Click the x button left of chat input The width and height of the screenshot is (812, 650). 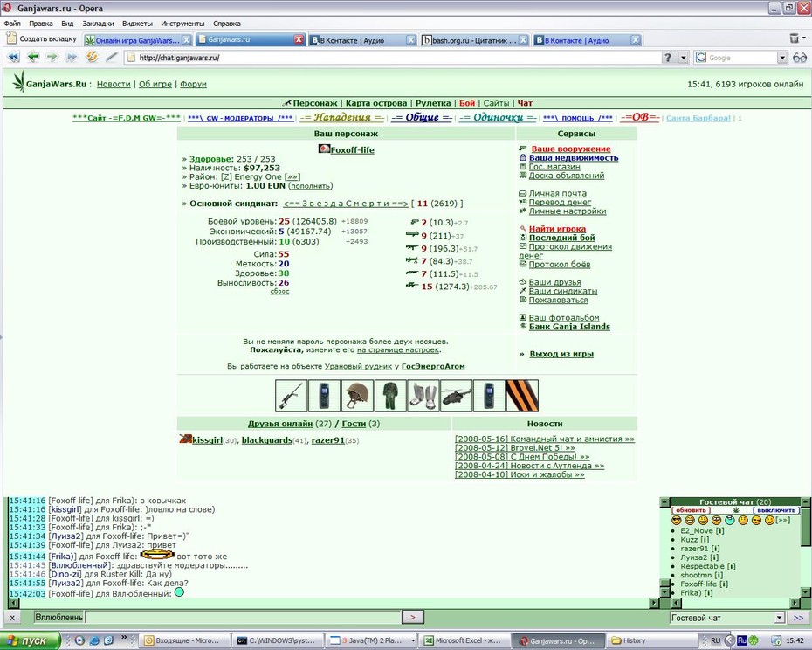coord(12,618)
